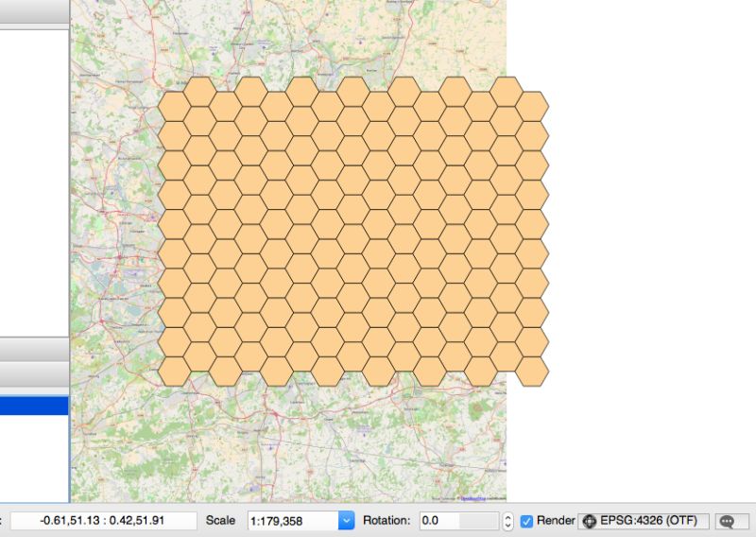Click the scale value 1:179,358
Screen dimensions: 756x537
click(276, 521)
